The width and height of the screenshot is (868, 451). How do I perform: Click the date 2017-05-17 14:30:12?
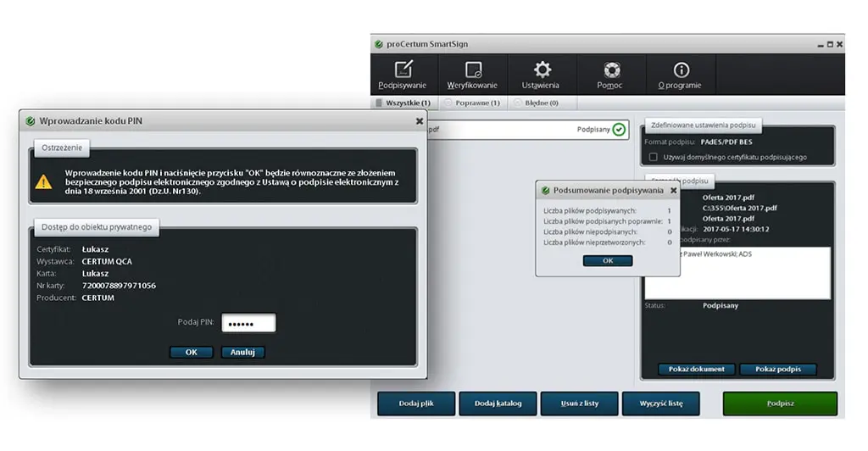coord(736,229)
